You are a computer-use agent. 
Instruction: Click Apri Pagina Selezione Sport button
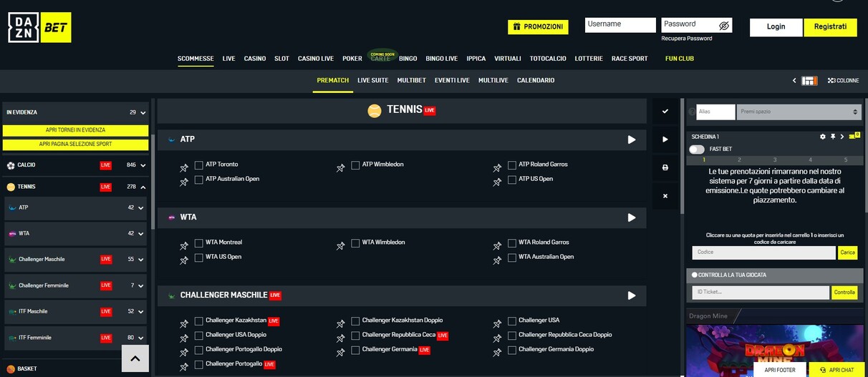pyautogui.click(x=75, y=145)
